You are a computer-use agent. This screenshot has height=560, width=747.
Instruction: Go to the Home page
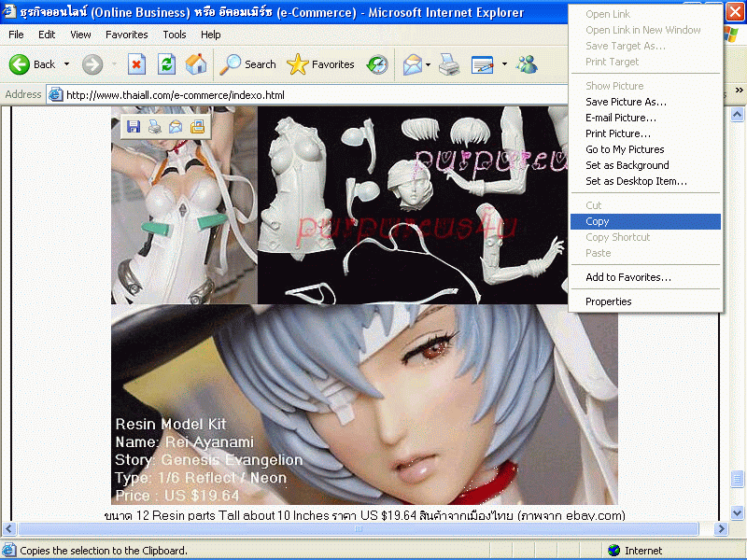point(196,64)
